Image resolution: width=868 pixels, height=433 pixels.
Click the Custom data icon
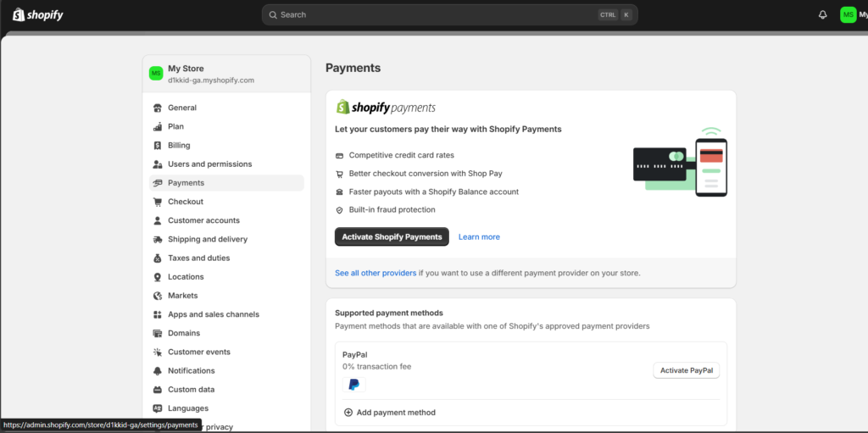coord(157,390)
